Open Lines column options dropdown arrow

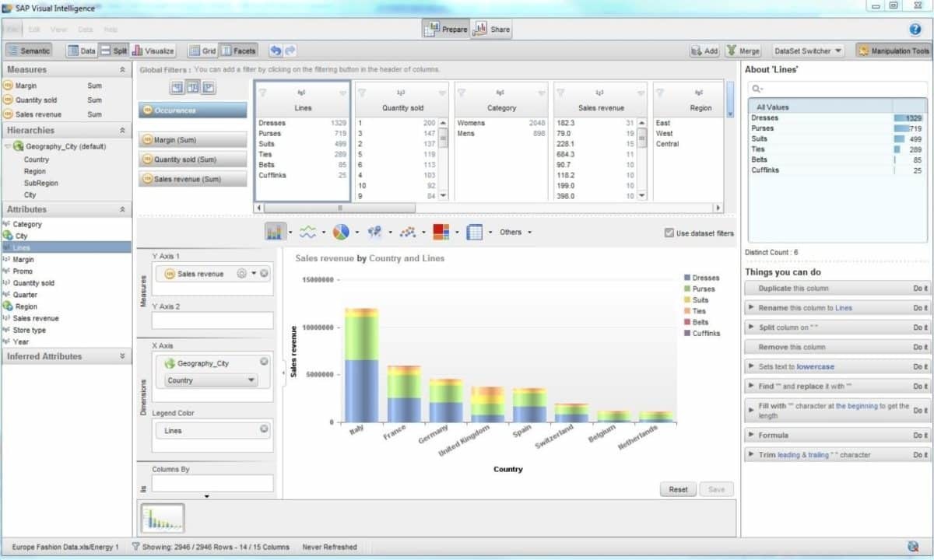click(343, 93)
